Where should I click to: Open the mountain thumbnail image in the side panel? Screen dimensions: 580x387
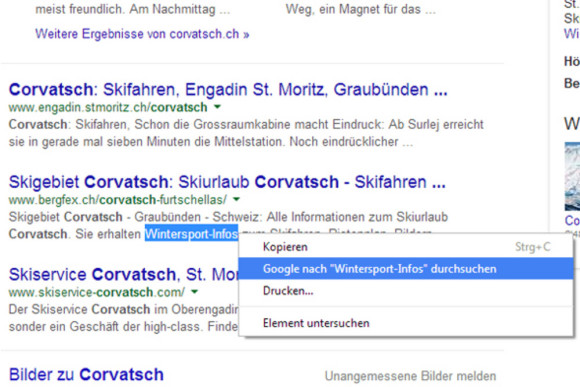click(x=572, y=176)
